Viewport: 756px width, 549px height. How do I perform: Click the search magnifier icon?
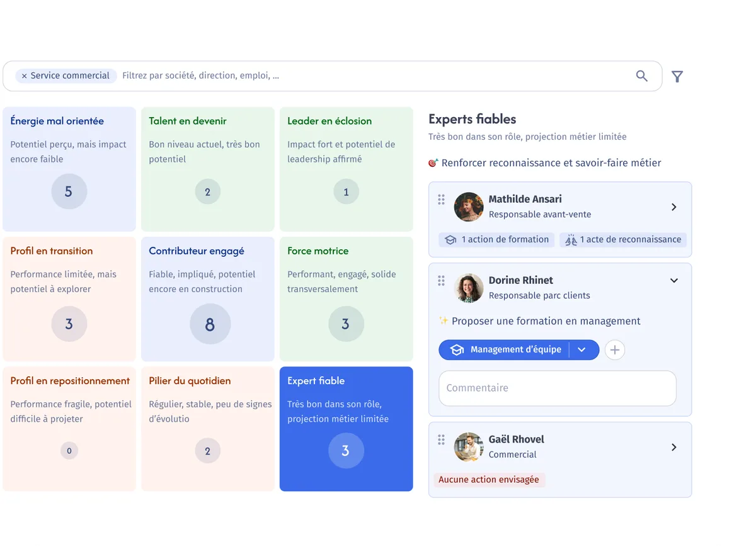[641, 76]
